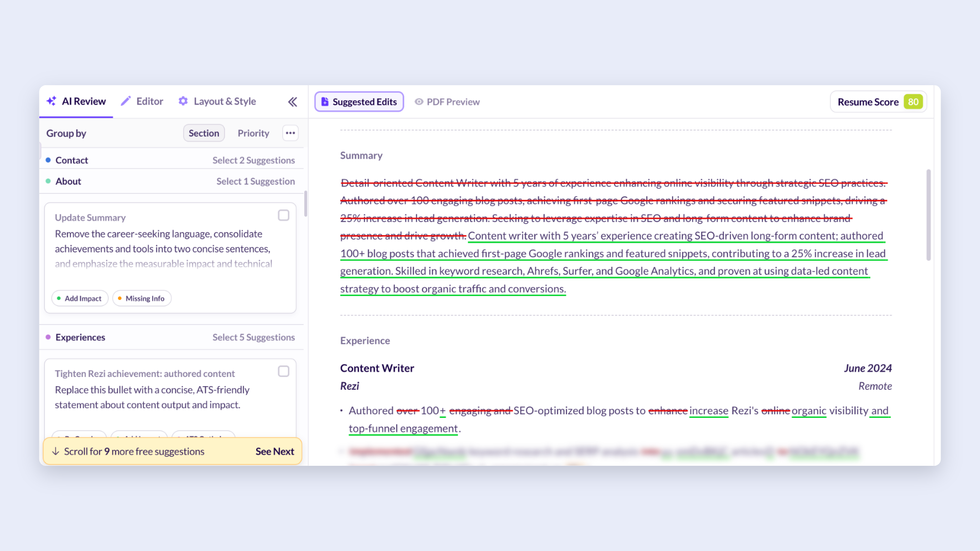This screenshot has height=551, width=980.
Task: Open the three-dot more options menu
Action: click(290, 133)
